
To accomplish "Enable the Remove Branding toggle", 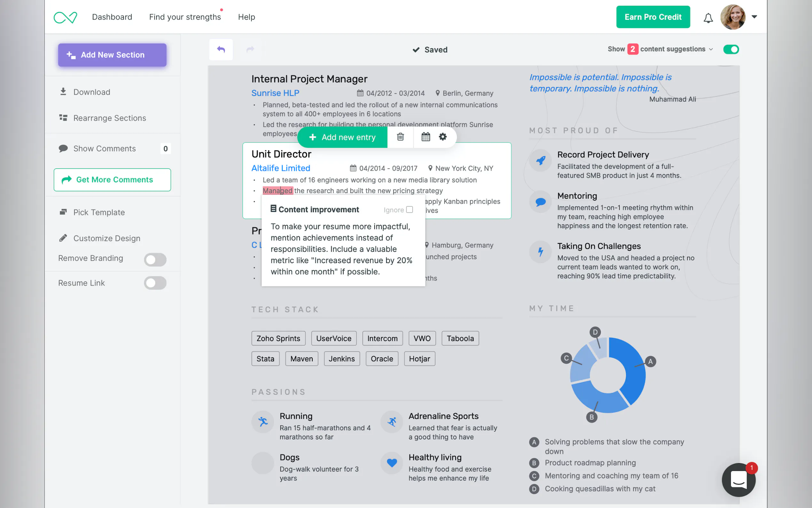I will point(155,259).
